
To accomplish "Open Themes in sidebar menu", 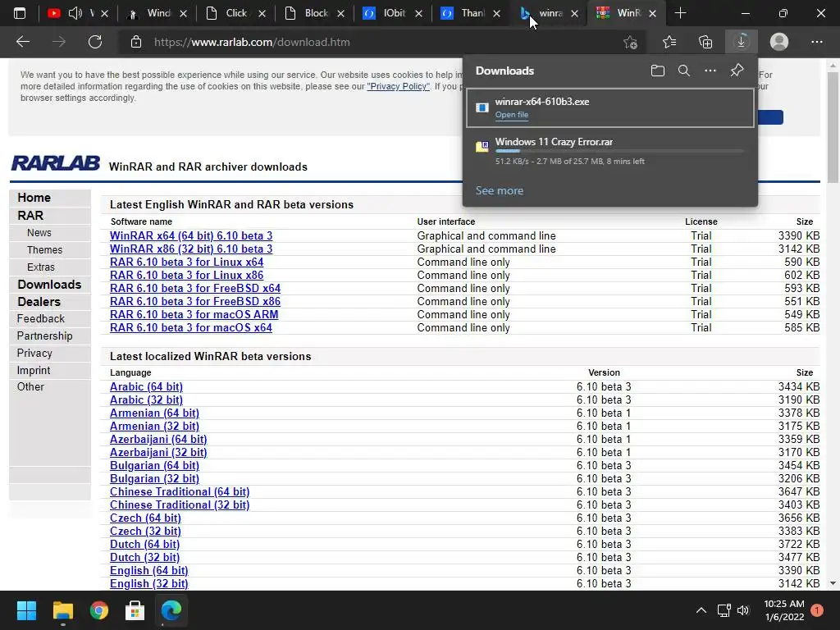I will [x=44, y=250].
